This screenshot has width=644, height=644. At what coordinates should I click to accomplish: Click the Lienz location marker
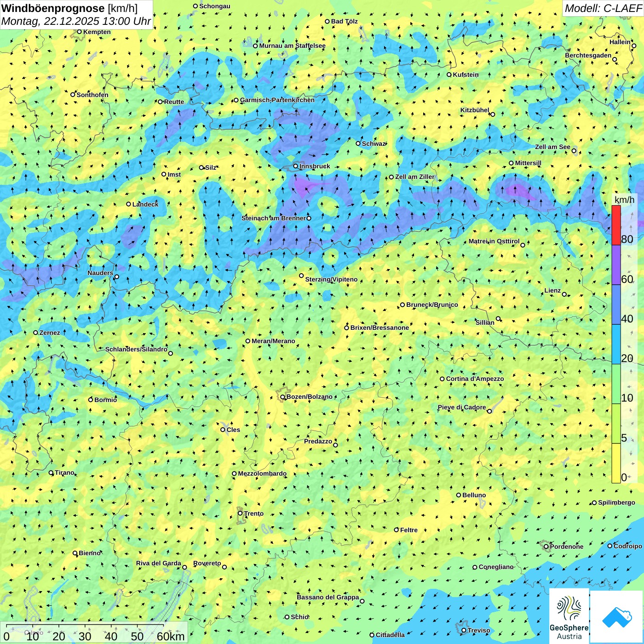pyautogui.click(x=564, y=294)
